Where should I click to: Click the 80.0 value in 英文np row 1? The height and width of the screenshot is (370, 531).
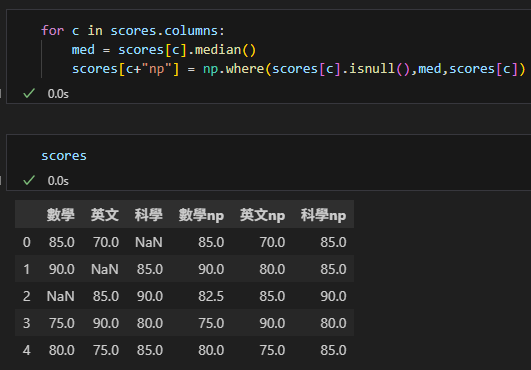272,269
